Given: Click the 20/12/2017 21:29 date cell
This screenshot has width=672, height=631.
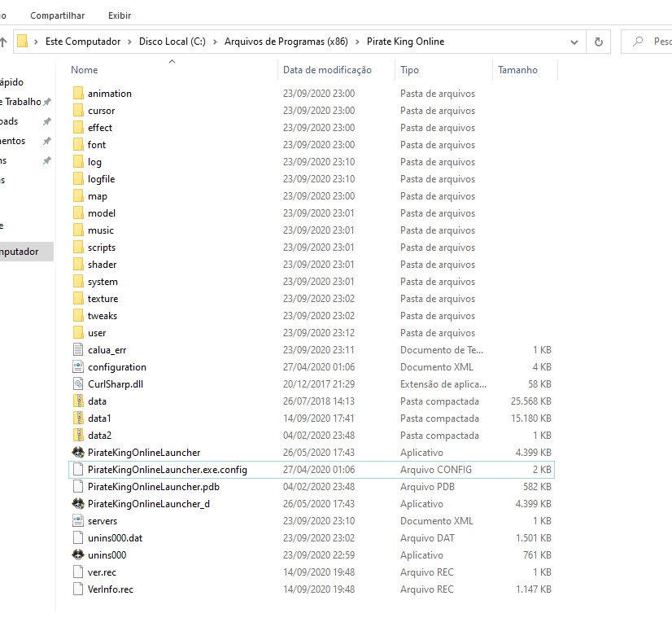Looking at the screenshot, I should tap(319, 384).
